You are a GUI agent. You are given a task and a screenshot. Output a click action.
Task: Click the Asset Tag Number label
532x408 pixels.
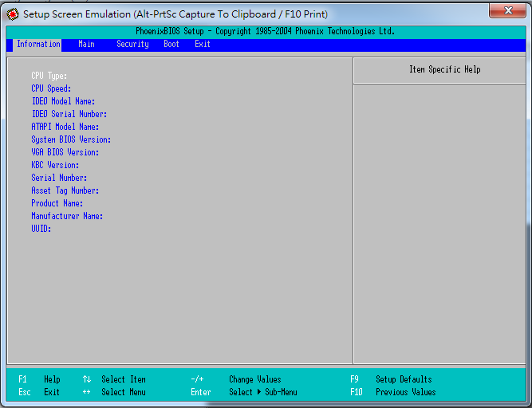tap(65, 190)
